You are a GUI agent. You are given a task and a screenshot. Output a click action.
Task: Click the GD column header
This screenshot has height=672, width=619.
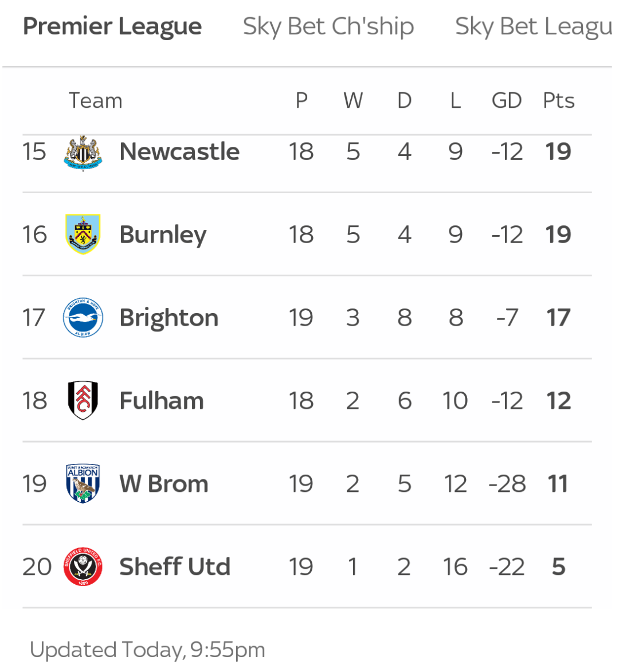click(x=507, y=101)
